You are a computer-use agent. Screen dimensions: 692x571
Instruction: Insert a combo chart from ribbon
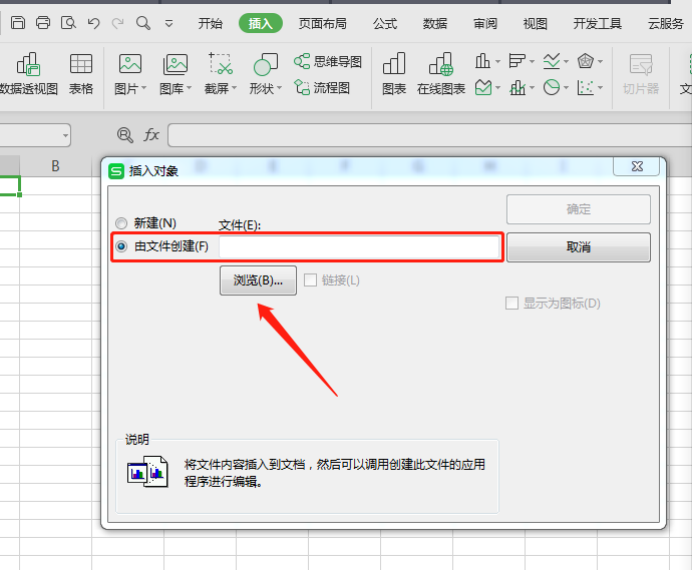click(517, 87)
